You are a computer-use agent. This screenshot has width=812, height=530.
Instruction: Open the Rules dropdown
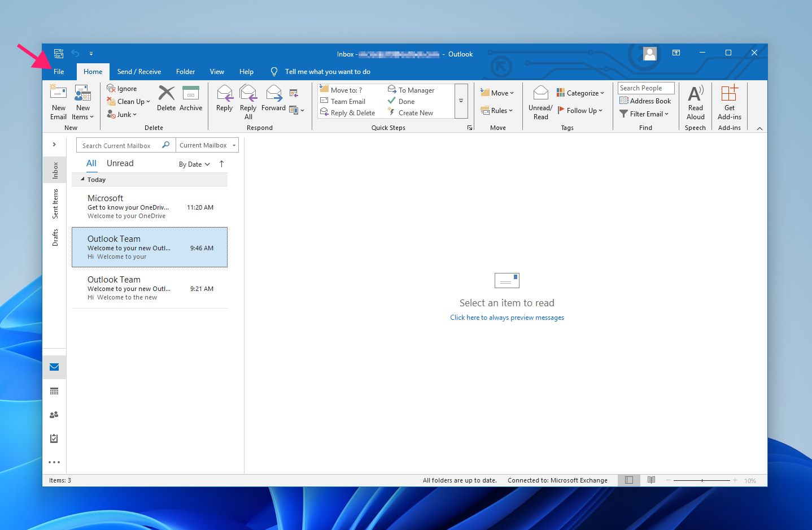(x=496, y=111)
